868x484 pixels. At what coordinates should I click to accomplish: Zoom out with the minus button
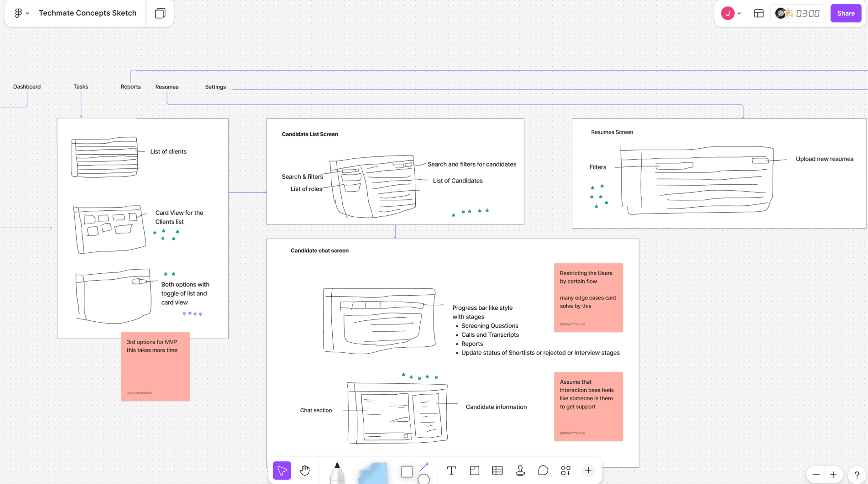tap(816, 475)
